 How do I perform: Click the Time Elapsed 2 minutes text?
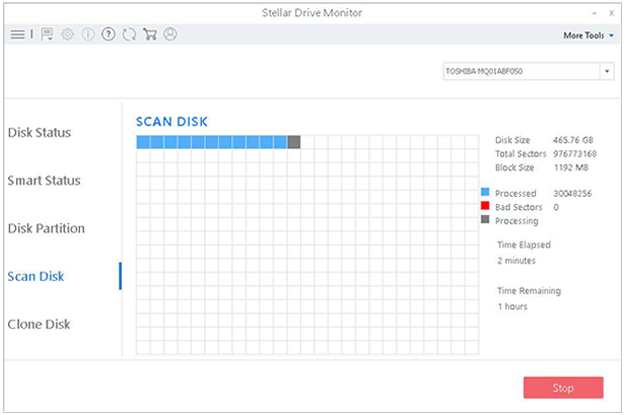click(x=516, y=260)
